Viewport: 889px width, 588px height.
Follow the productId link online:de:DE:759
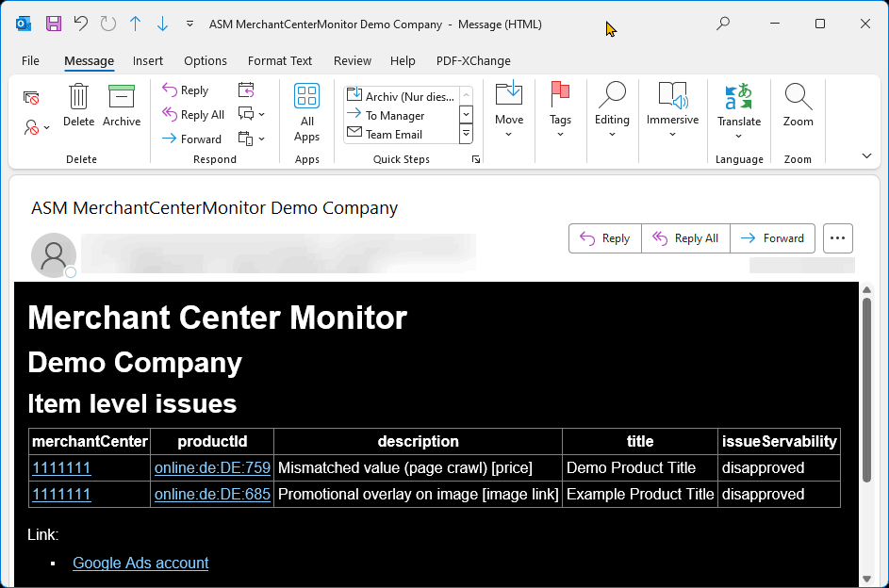(211, 467)
